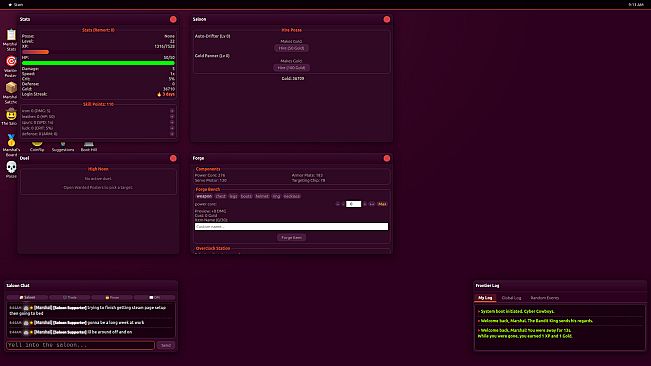Click 'Open Wanted Posters to pick a target'

98,188
